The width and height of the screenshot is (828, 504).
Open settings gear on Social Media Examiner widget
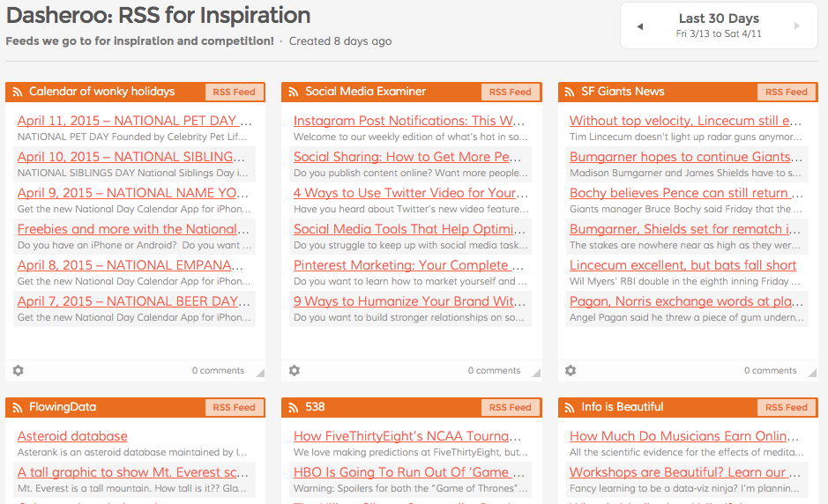(x=295, y=371)
